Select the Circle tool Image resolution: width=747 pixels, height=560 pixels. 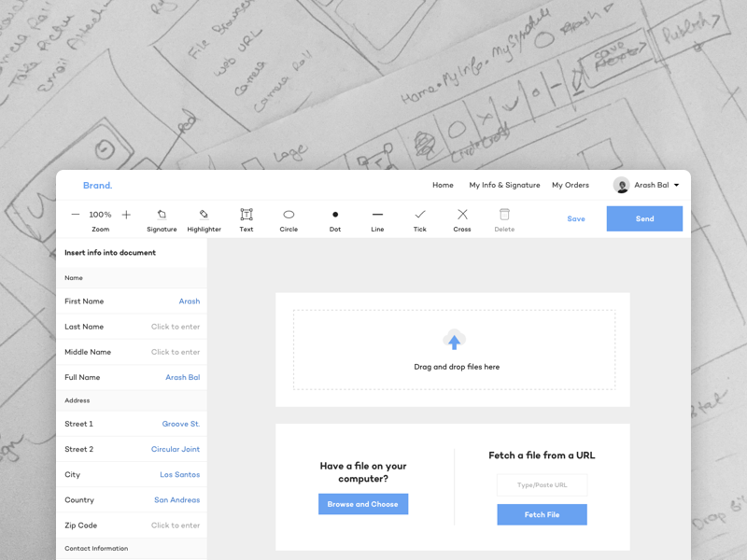[x=289, y=220]
